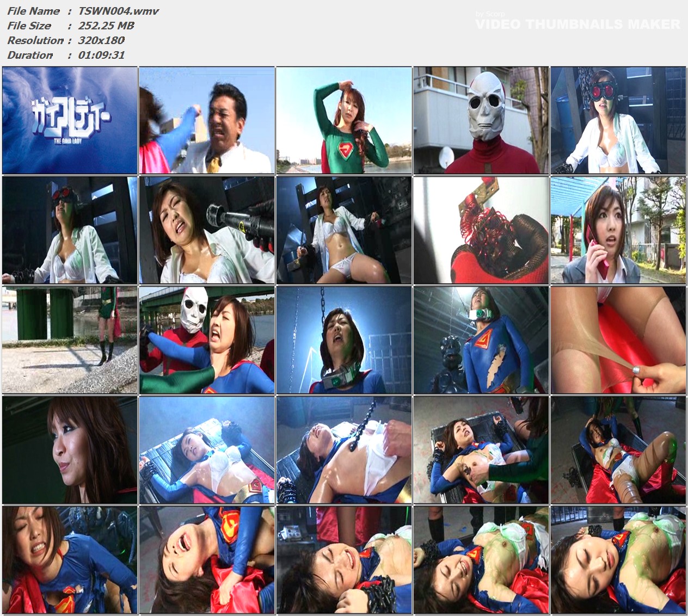The width and height of the screenshot is (688, 616).
Task: Select the thumbnail of woman holding red phone
Action: [618, 230]
